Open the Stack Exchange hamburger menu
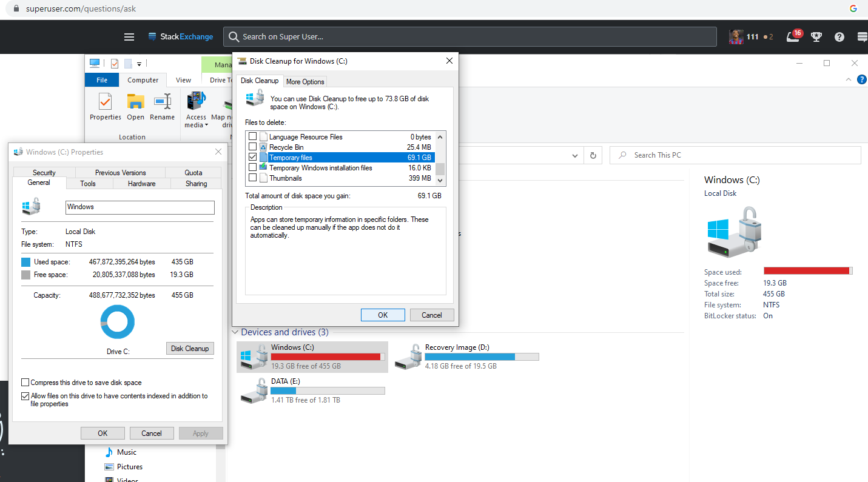The width and height of the screenshot is (868, 482). [129, 37]
